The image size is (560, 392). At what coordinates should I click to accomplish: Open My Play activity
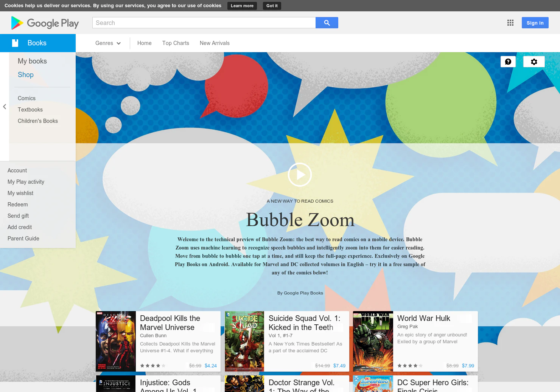point(26,182)
